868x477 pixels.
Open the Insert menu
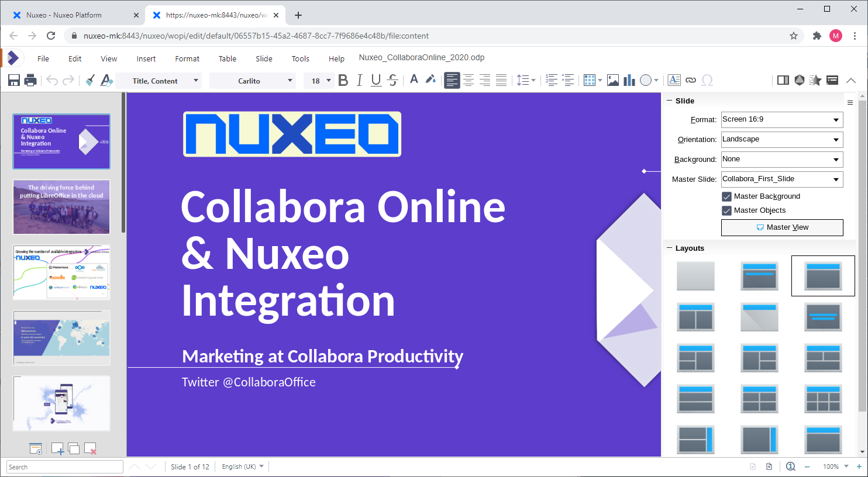click(146, 58)
